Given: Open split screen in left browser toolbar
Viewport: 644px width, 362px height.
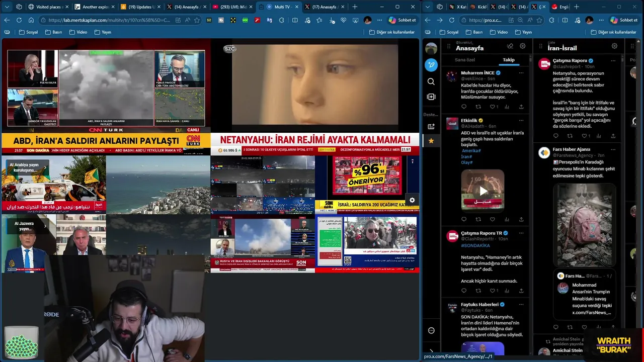Looking at the screenshot, I should (x=295, y=20).
